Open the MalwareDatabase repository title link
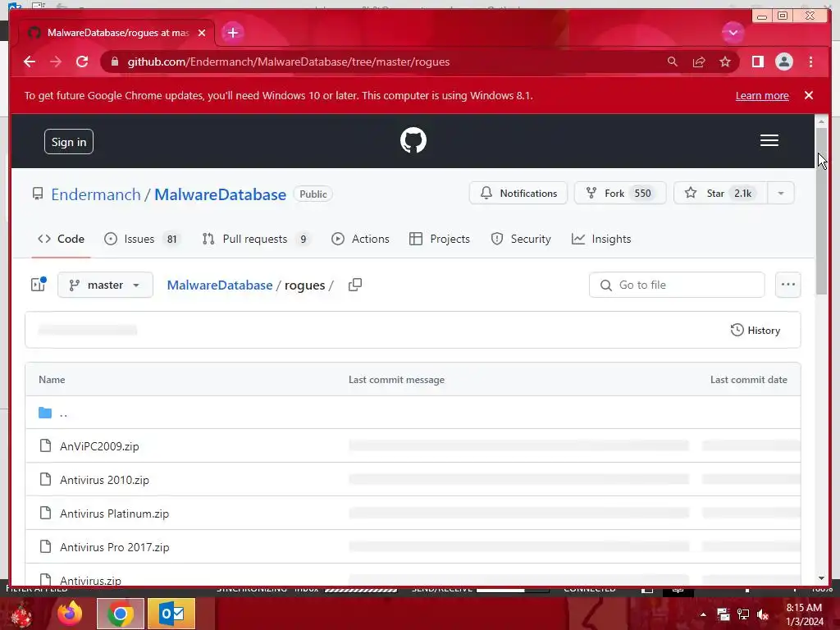This screenshot has width=840, height=630. point(220,194)
